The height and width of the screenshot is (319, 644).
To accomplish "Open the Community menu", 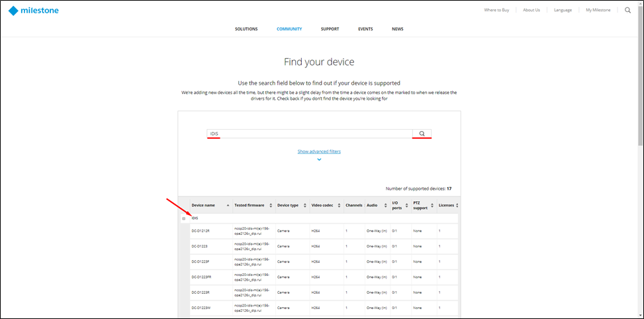I will click(x=289, y=29).
